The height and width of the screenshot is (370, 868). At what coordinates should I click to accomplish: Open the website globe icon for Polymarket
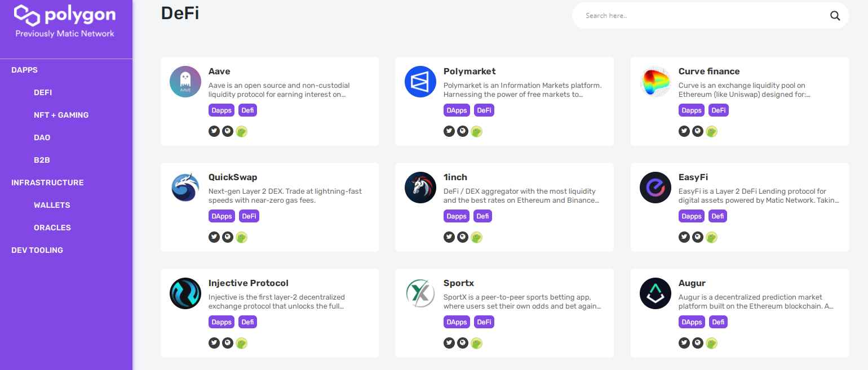pyautogui.click(x=463, y=131)
